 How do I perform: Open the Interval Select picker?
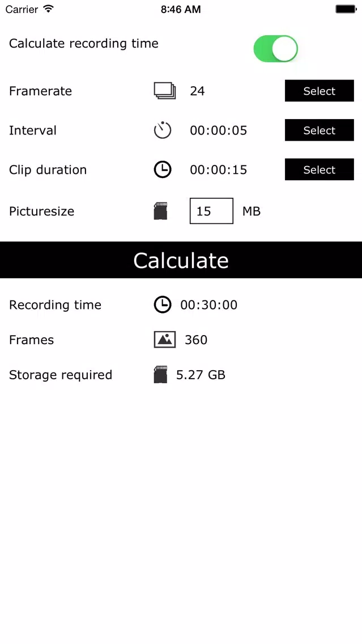[320, 130]
